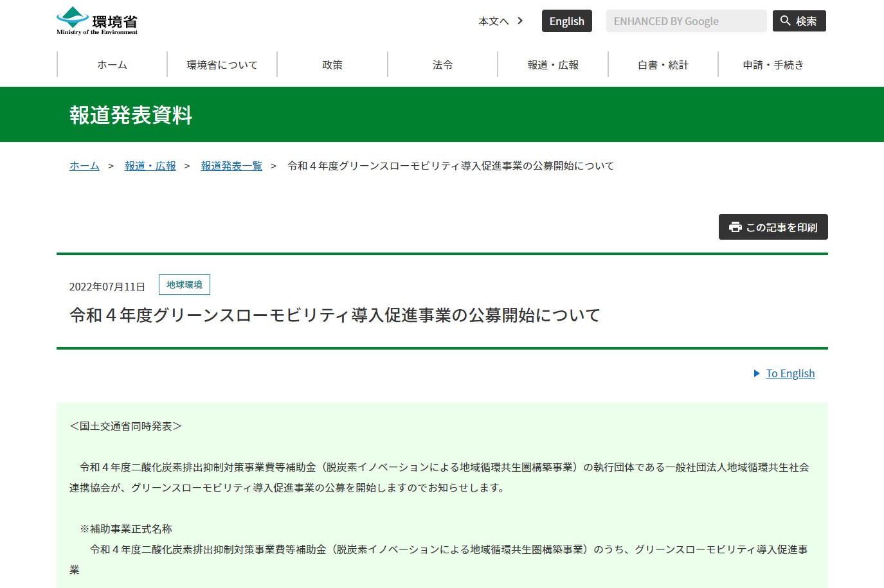Open the 報道発表一覧 breadcrumb link
Viewport: 884px width, 588px height.
pos(231,165)
